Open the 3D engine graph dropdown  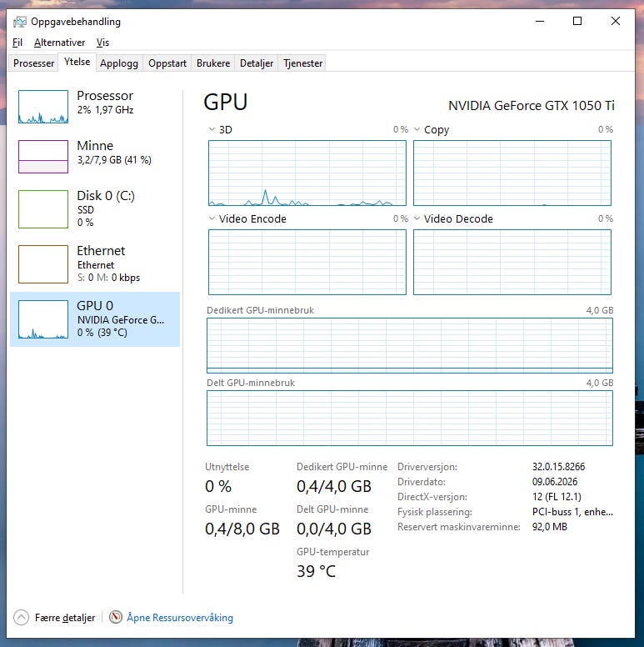click(x=212, y=129)
